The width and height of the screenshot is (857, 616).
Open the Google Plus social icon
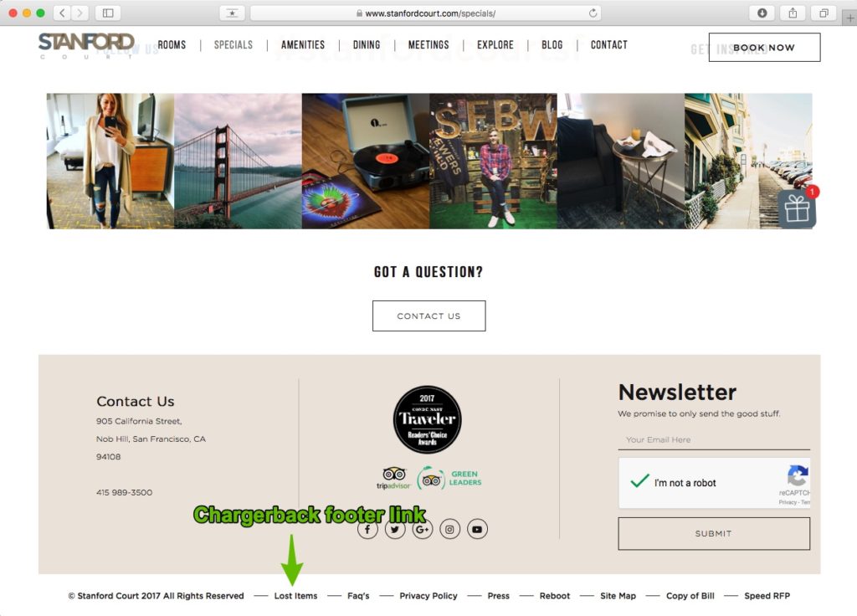(422, 529)
